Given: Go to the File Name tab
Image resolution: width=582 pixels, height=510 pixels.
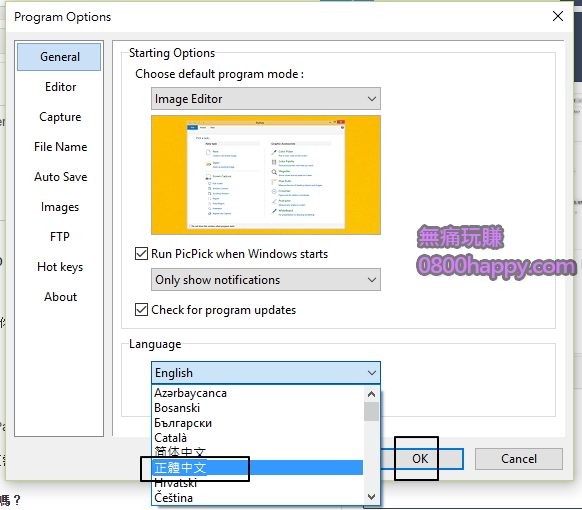Looking at the screenshot, I should (x=60, y=147).
